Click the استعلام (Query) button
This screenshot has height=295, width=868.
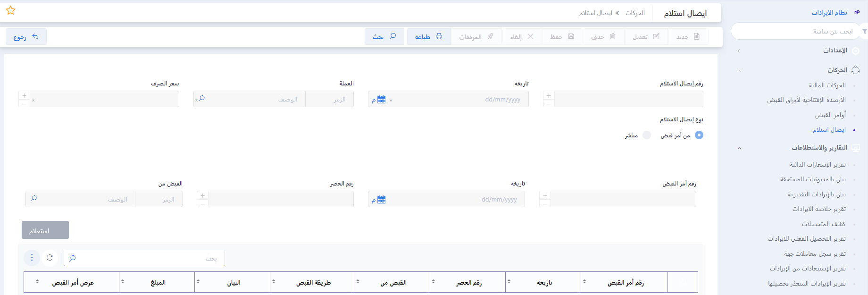(x=45, y=230)
